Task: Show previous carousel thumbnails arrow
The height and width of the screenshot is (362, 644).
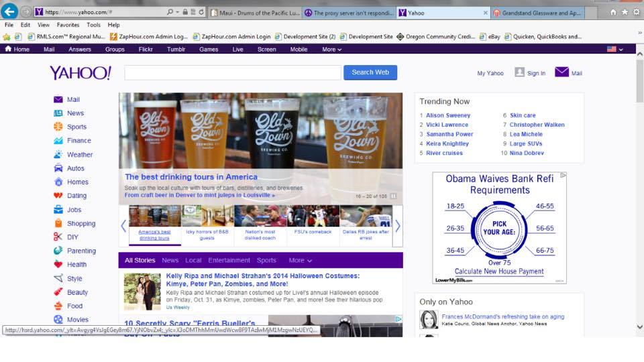Action: [x=123, y=226]
